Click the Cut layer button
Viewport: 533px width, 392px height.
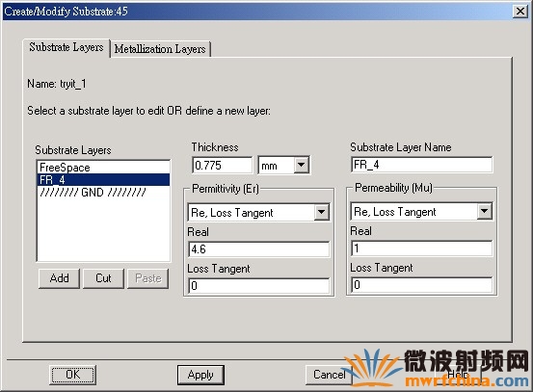click(x=103, y=278)
